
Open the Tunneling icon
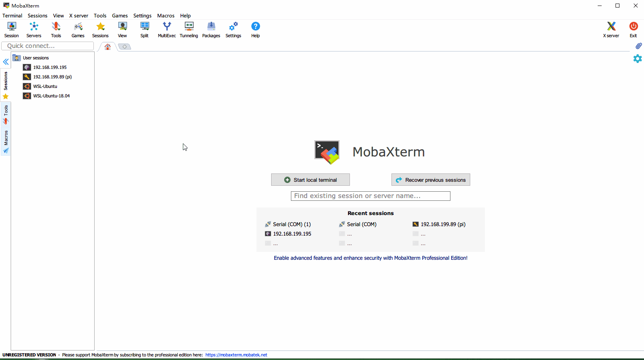pyautogui.click(x=189, y=30)
